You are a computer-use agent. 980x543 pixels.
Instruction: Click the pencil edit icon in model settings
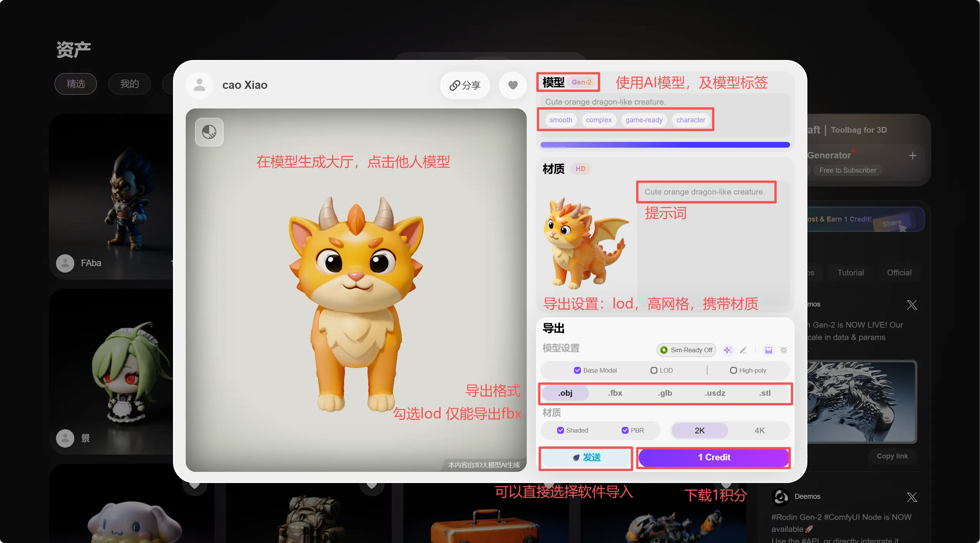[x=743, y=350]
